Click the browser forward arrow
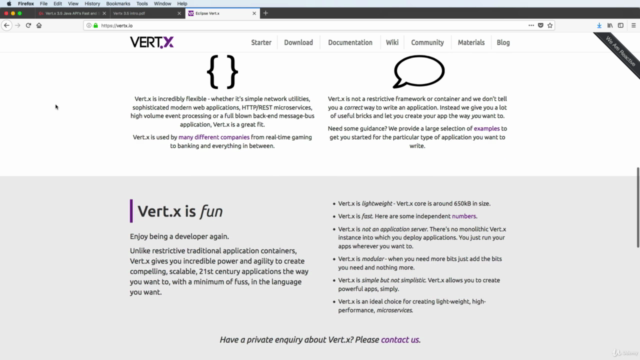The height and width of the screenshot is (360, 640). pos(18,25)
